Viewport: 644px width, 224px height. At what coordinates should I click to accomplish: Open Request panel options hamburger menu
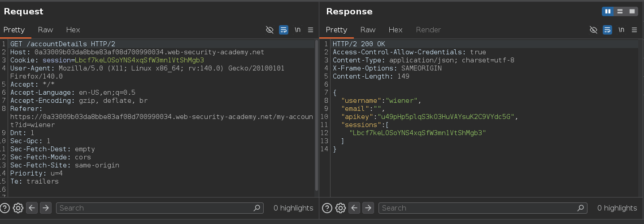[310, 30]
